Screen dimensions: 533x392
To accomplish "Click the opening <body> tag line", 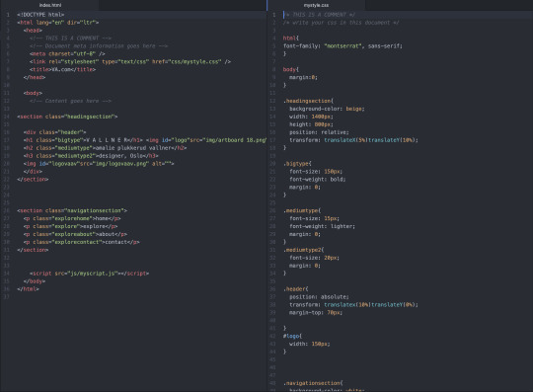I will click(33, 93).
